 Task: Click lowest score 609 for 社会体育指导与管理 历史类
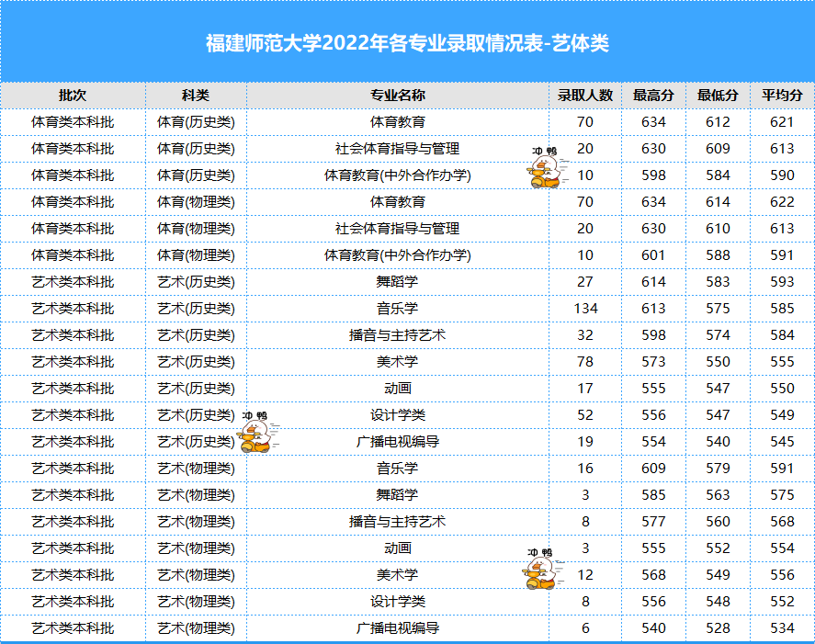tap(718, 149)
